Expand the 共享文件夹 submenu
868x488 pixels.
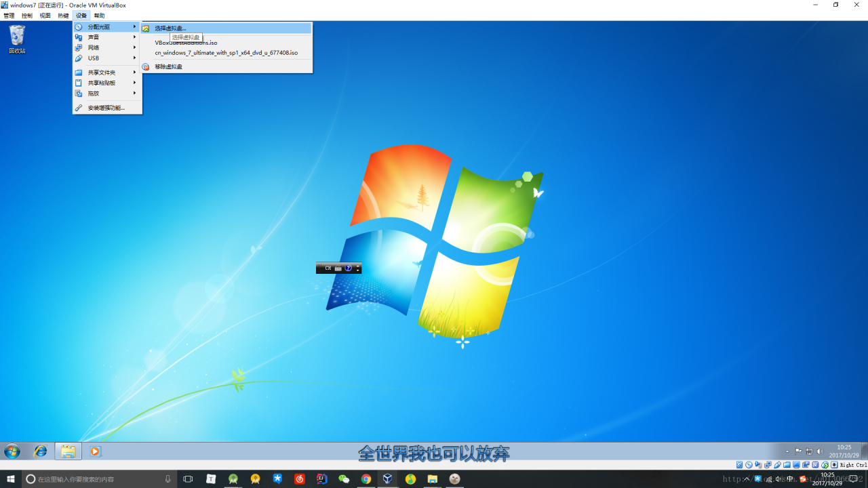click(x=107, y=73)
